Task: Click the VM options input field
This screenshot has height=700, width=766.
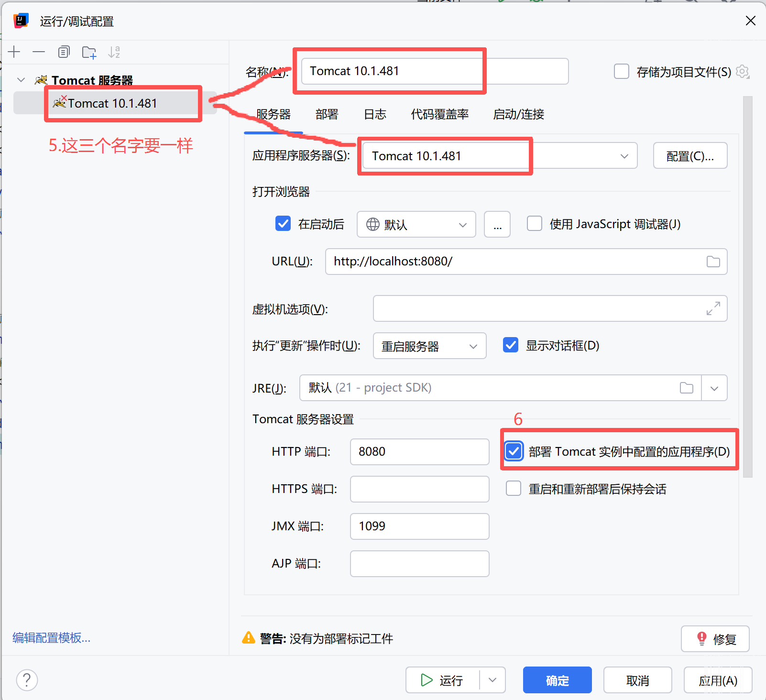Action: click(550, 308)
